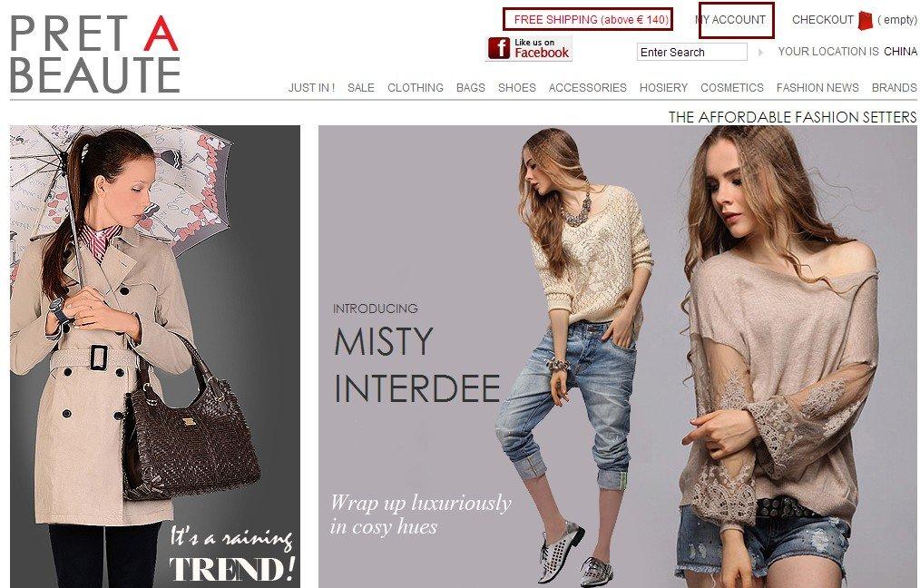Click the FREE SHIPPING offer link
920x588 pixels.
[591, 20]
